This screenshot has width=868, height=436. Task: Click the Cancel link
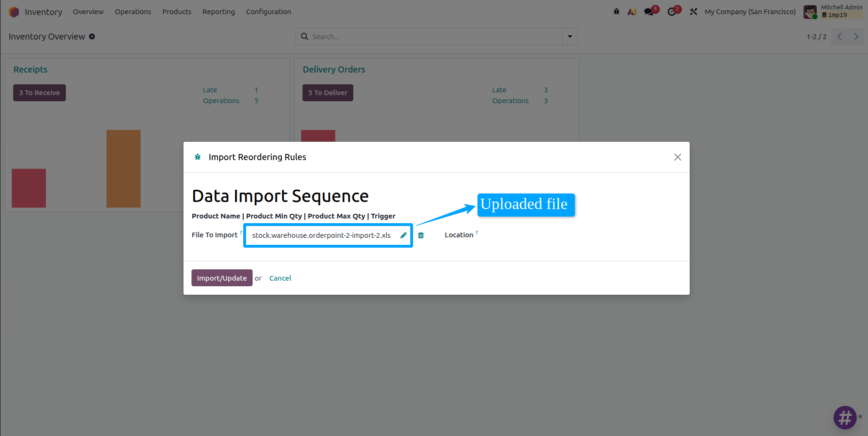280,278
